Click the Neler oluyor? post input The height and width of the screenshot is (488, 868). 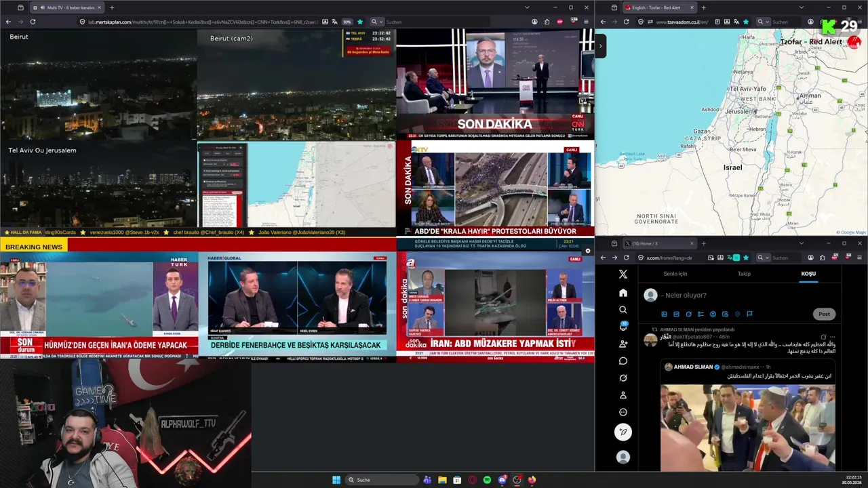tap(685, 295)
